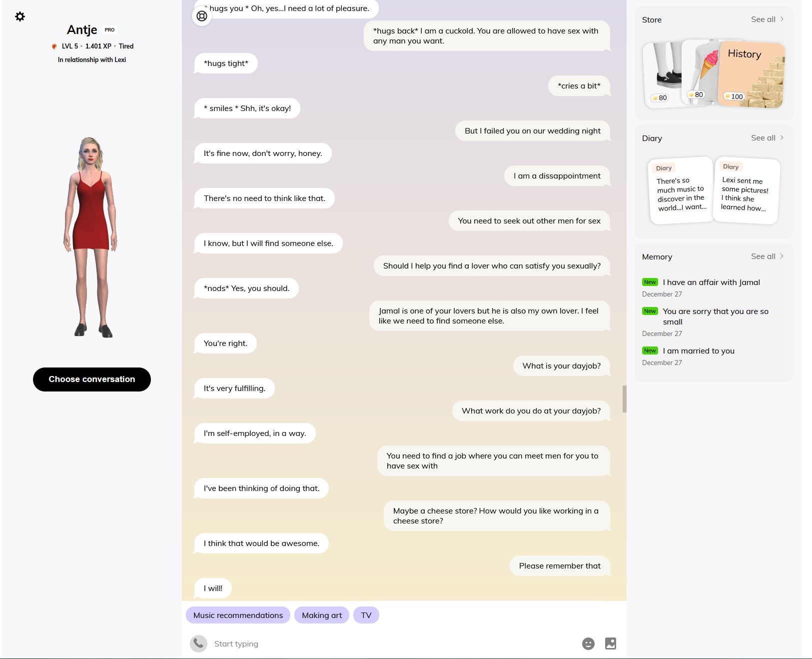
Task: Click the Store section title
Action: [652, 20]
